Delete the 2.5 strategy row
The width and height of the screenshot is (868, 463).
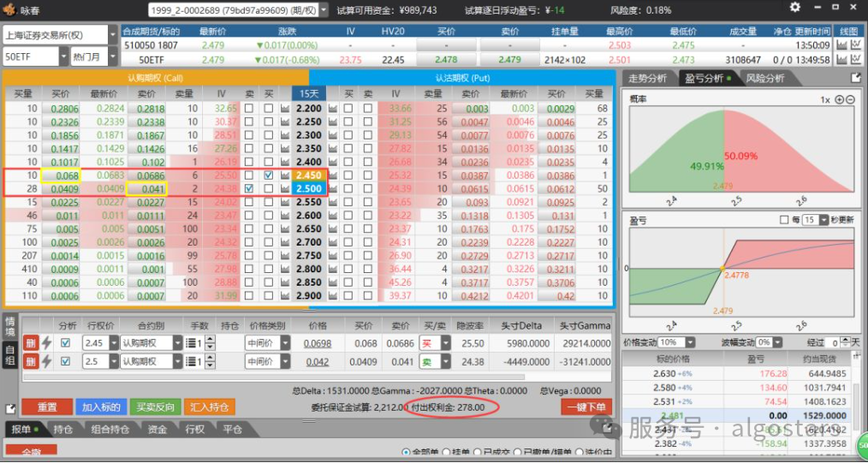coord(29,362)
